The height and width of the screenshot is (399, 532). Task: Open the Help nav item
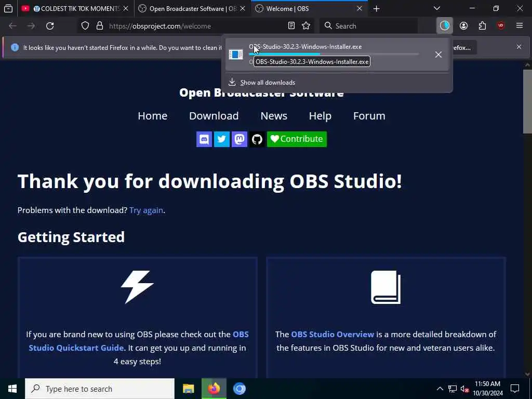tap(320, 116)
